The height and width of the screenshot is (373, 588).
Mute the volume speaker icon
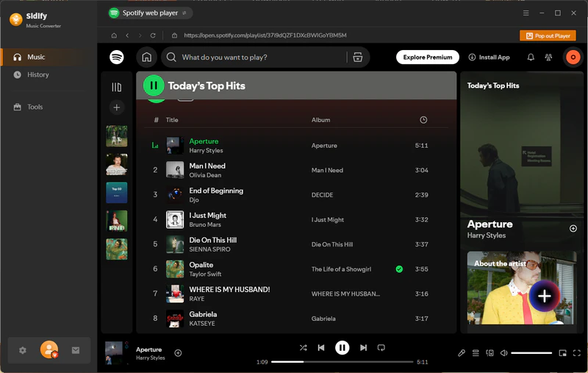[504, 352]
